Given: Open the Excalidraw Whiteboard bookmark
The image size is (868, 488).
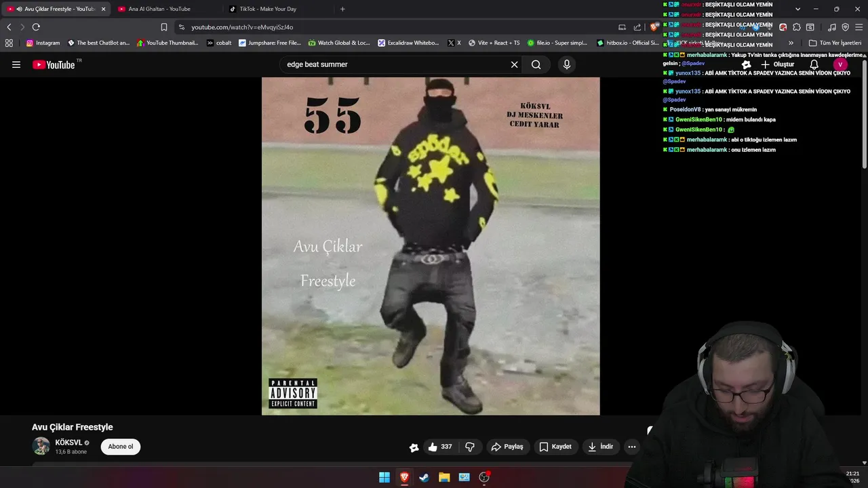Looking at the screenshot, I should [x=409, y=43].
